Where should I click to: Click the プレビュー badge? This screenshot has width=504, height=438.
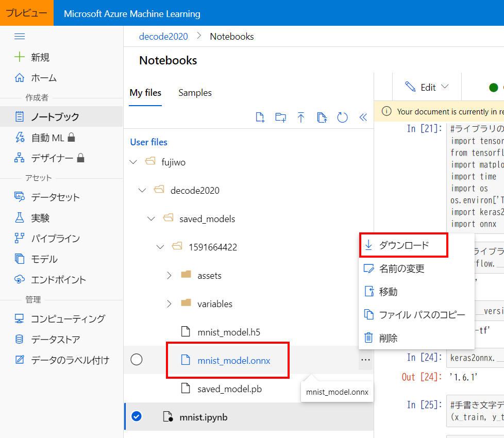click(x=27, y=13)
